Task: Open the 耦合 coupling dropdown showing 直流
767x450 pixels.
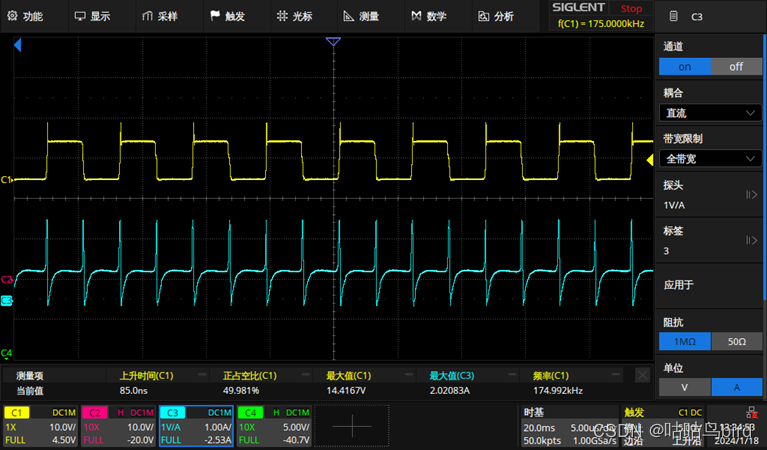Action: (710, 113)
